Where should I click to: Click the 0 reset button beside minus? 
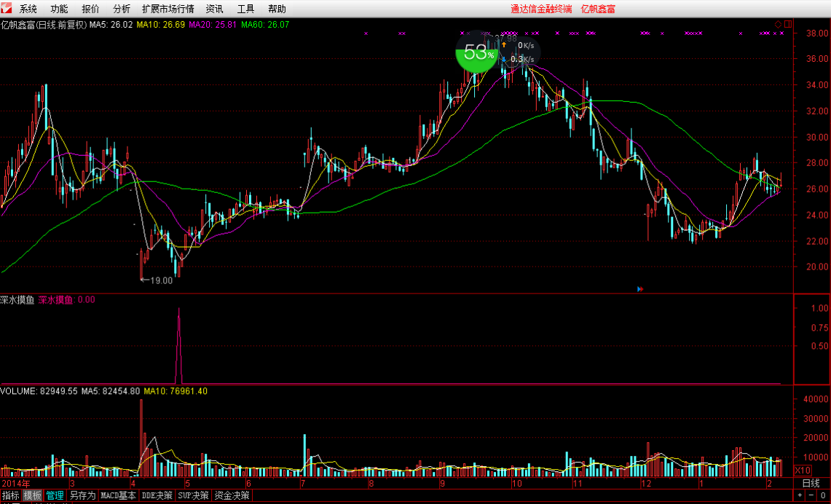(822, 495)
